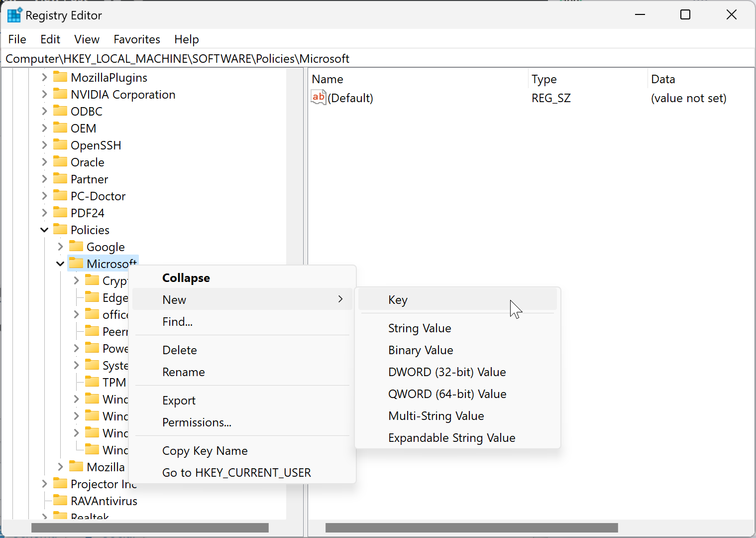The width and height of the screenshot is (756, 538).
Task: Create a new Binary Value
Action: (x=457, y=350)
